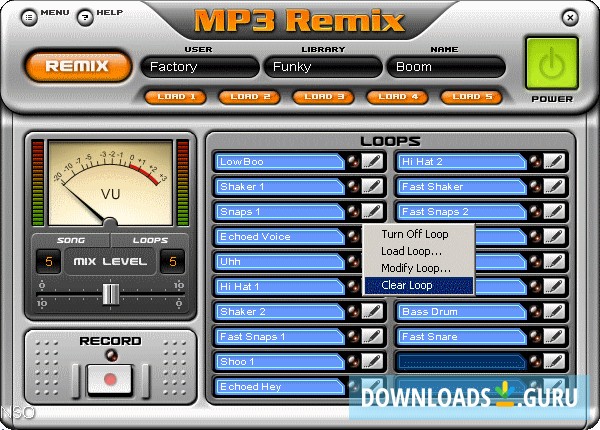The image size is (600, 430).
Task: Toggle the empty loop slot LED below Fast Snare
Action: pos(535,362)
